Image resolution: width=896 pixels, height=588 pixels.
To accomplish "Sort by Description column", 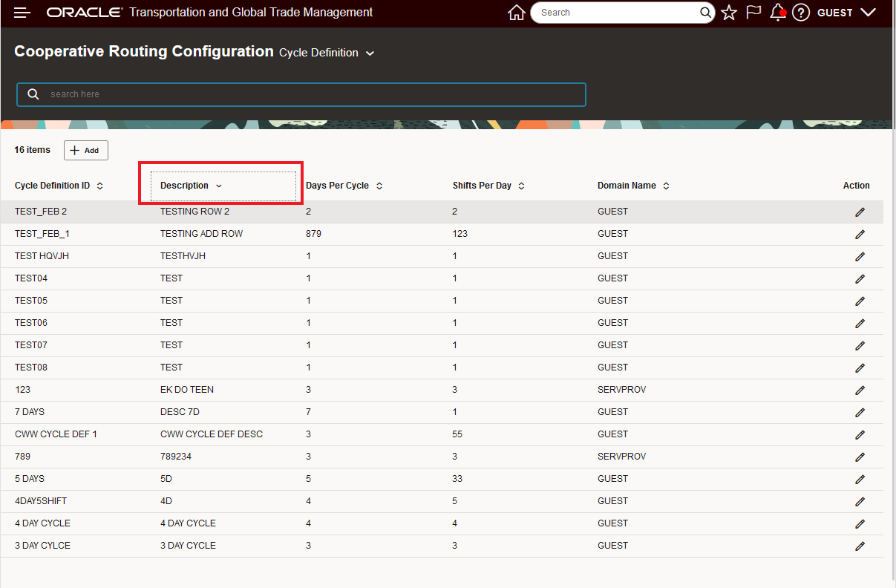I will click(191, 186).
